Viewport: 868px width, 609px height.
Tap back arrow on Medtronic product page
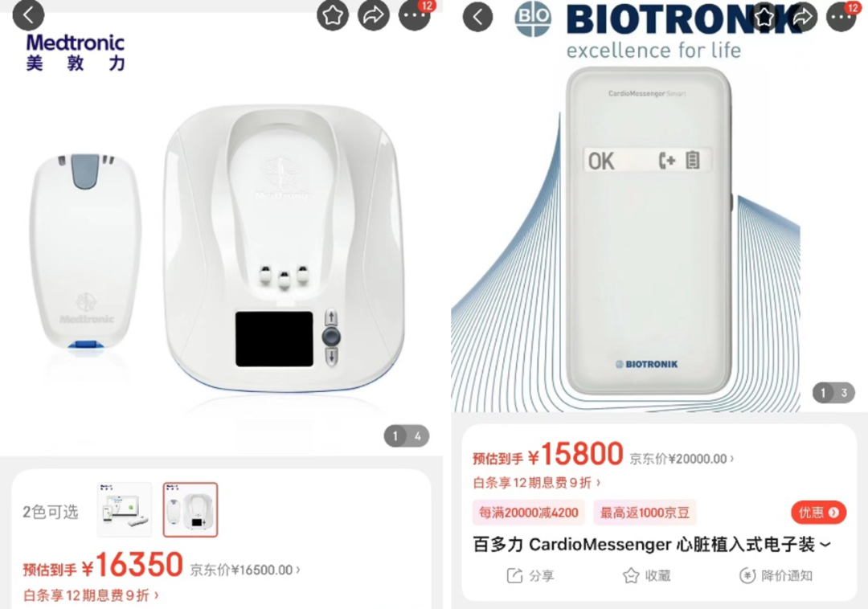coord(28,15)
